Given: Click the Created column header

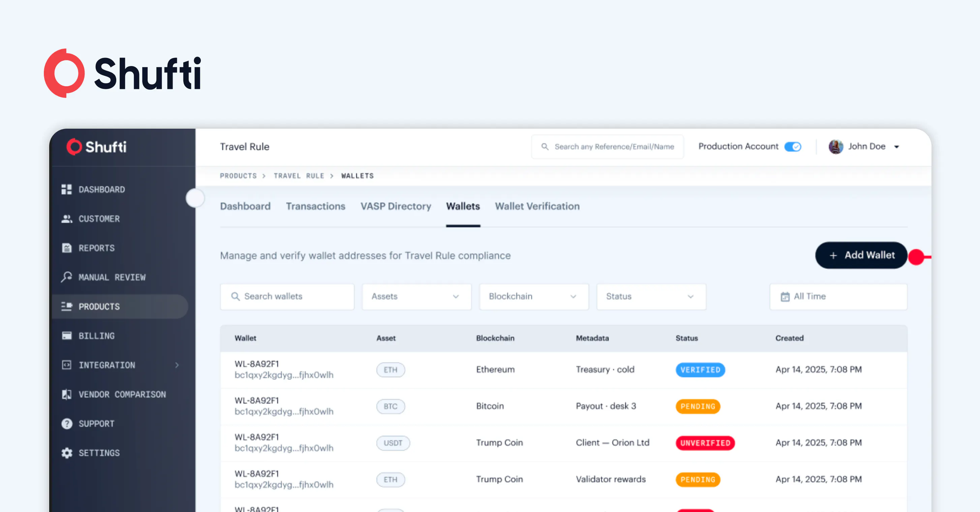Looking at the screenshot, I should pos(789,338).
